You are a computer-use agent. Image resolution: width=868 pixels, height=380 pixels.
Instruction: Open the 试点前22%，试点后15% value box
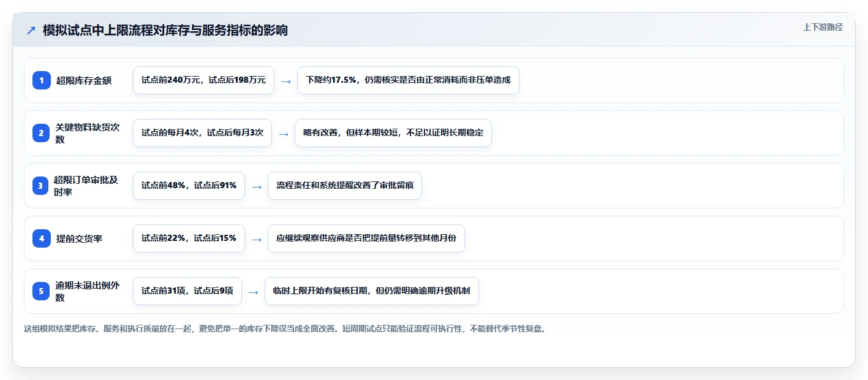189,238
